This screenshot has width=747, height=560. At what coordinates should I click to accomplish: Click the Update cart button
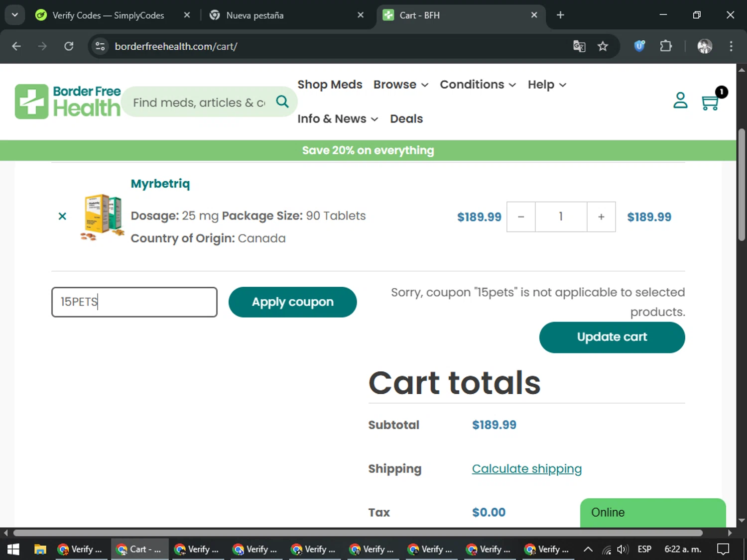point(612,337)
